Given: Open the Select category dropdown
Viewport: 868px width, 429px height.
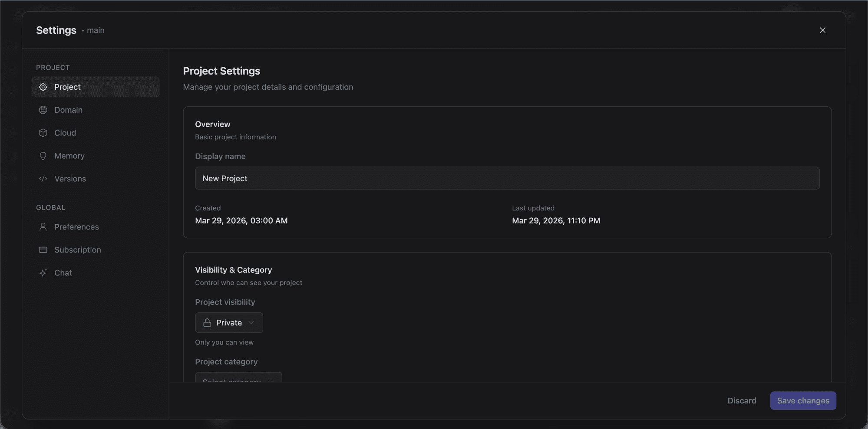Looking at the screenshot, I should pos(238,377).
